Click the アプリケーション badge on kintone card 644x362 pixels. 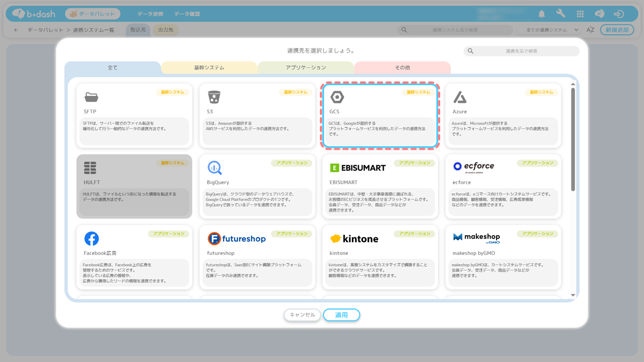(415, 234)
